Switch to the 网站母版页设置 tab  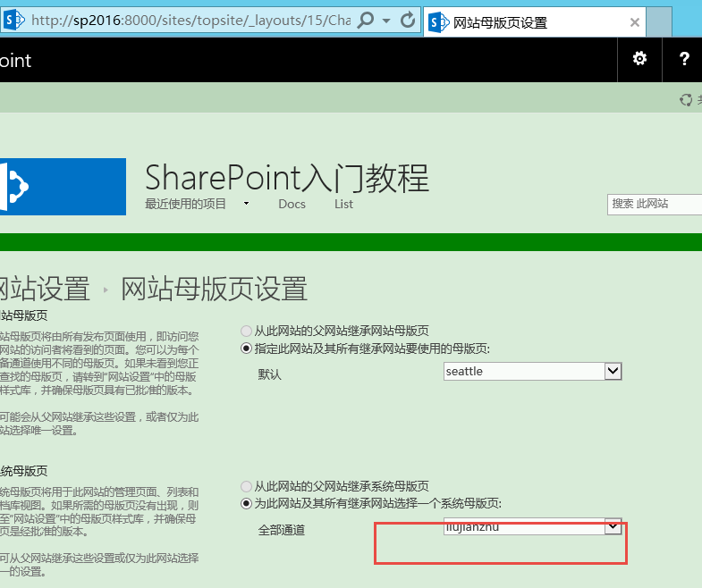[534, 22]
